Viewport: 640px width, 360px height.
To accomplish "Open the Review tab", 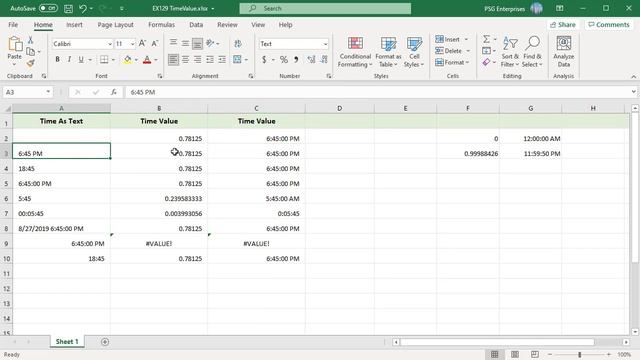I will click(227, 24).
